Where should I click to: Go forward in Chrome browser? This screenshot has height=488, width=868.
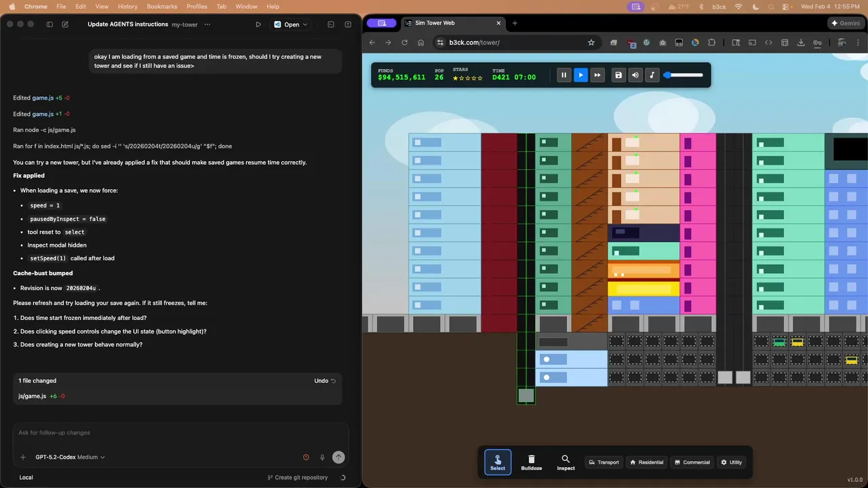pos(388,42)
